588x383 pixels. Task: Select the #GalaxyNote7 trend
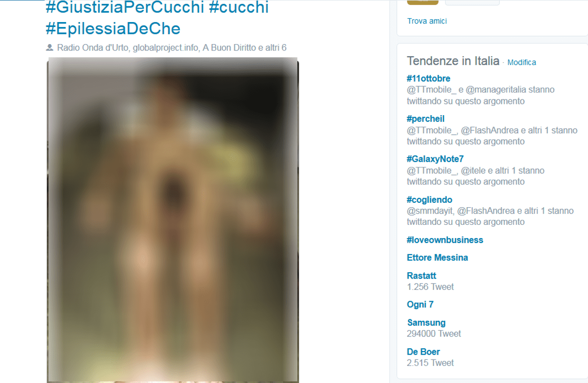click(x=435, y=159)
